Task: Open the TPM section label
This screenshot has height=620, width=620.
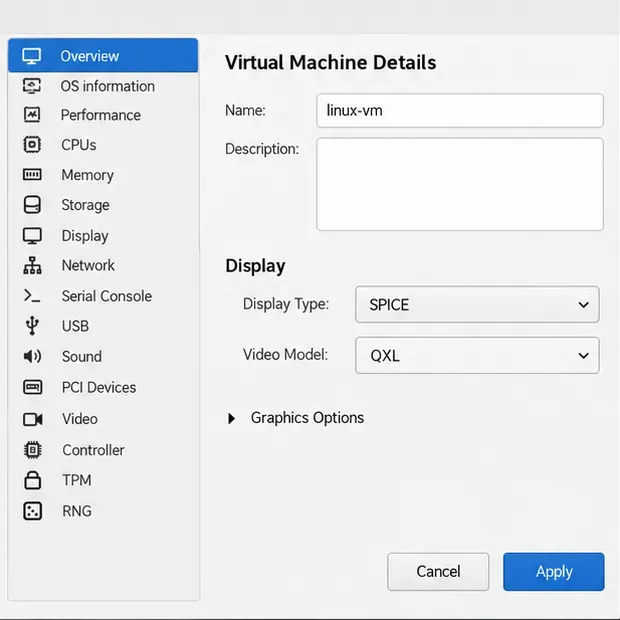Action: (x=77, y=480)
